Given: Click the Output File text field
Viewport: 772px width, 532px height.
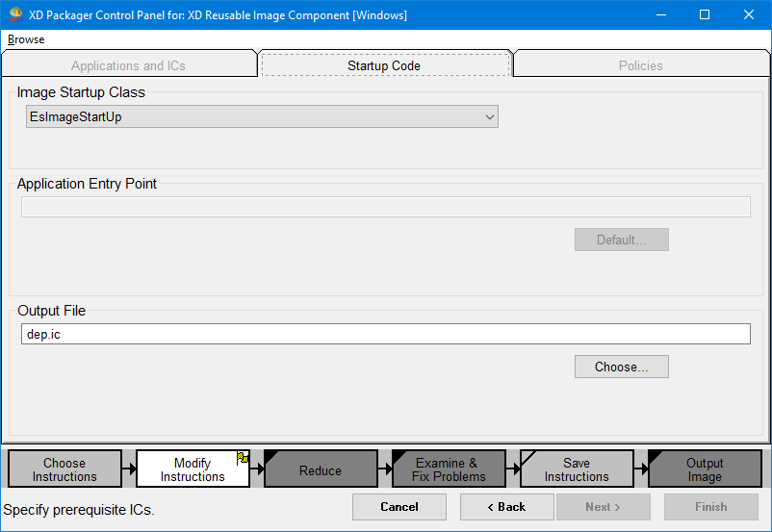Looking at the screenshot, I should [x=385, y=334].
